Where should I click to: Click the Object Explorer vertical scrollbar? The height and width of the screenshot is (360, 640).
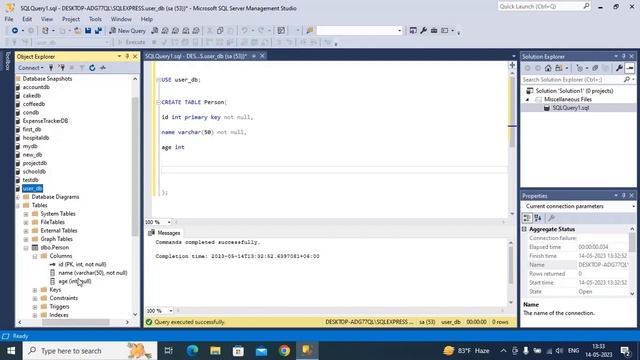(x=135, y=167)
